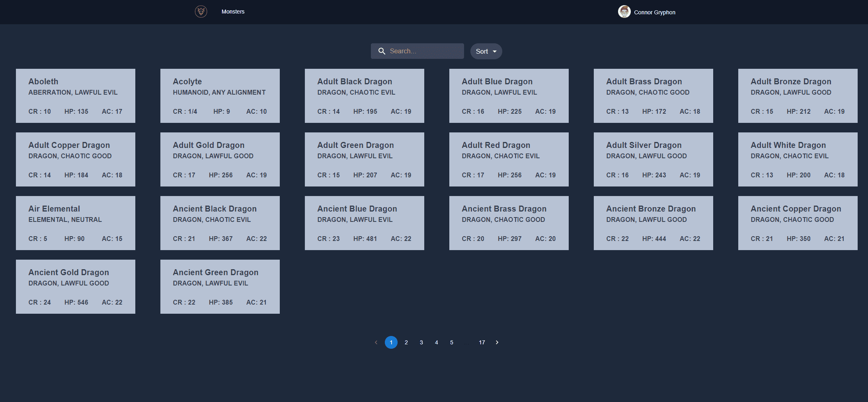This screenshot has height=402, width=868.
Task: Open the Aboleth monster card
Action: (x=75, y=95)
